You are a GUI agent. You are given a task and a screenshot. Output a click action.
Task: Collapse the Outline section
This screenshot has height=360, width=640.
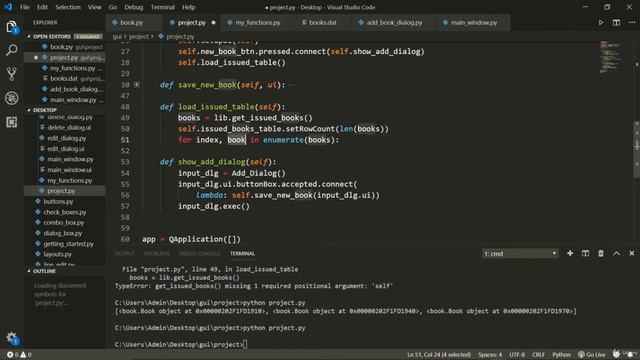[x=29, y=271]
